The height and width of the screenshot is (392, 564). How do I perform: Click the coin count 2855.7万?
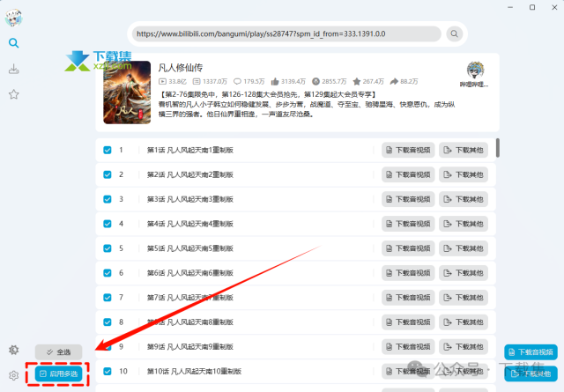coord(329,82)
